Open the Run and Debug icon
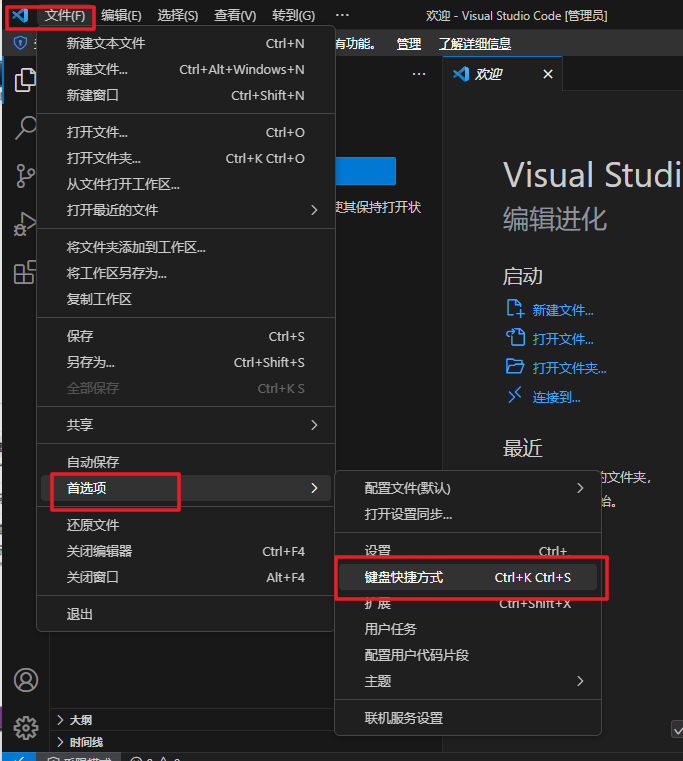Image resolution: width=683 pixels, height=761 pixels. tap(25, 223)
